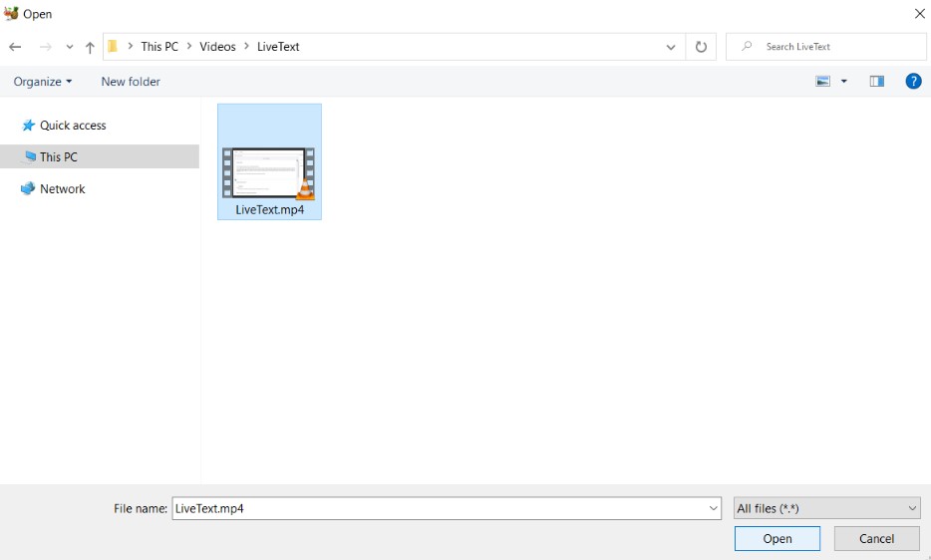The image size is (931, 560).
Task: Show the preview pane
Action: [876, 82]
